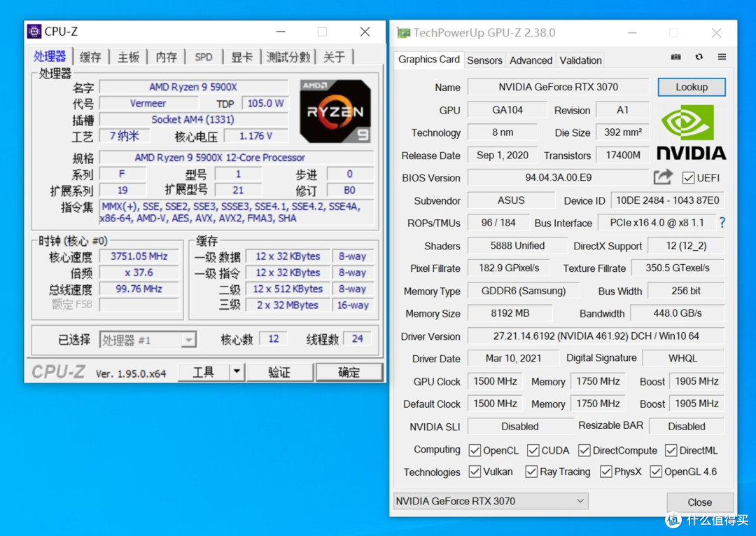756x536 pixels.
Task: Toggle the UEFI checkbox
Action: click(688, 178)
